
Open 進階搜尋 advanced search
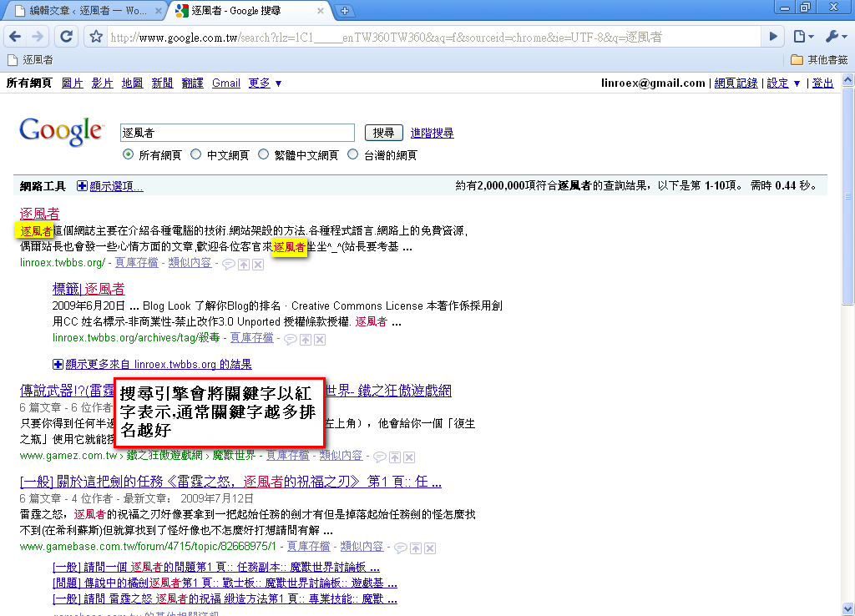(432, 133)
